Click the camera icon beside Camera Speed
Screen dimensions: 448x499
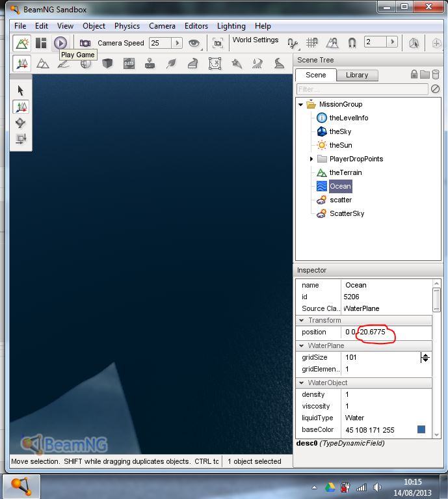85,43
